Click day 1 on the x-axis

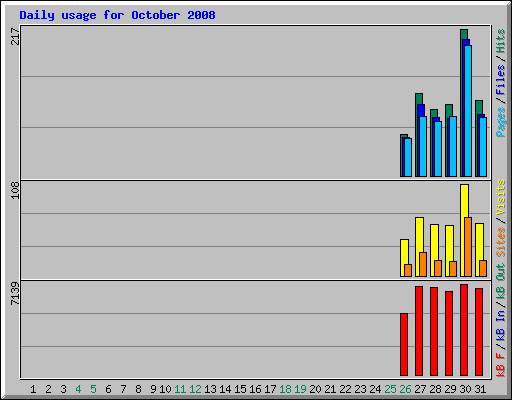(x=33, y=389)
